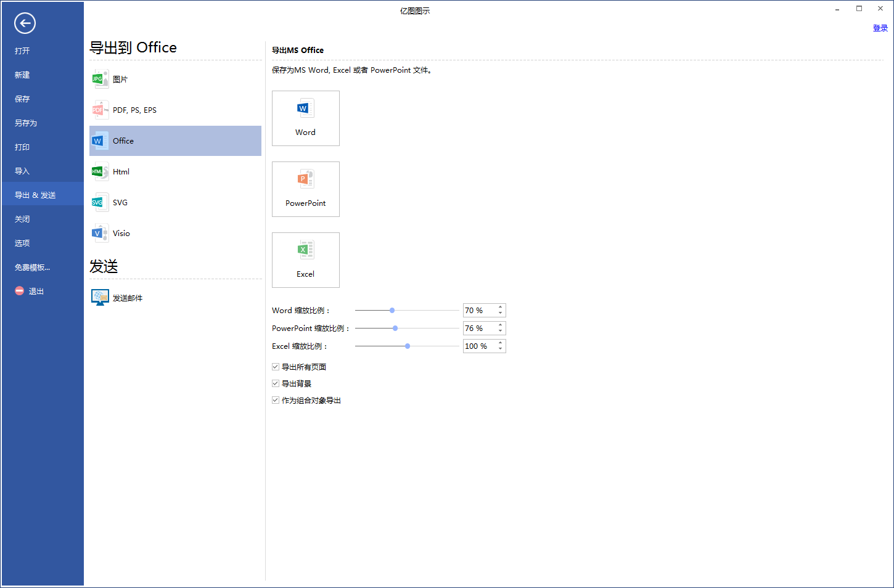Select the JPG 图片 export icon
The width and height of the screenshot is (894, 588).
(x=100, y=79)
